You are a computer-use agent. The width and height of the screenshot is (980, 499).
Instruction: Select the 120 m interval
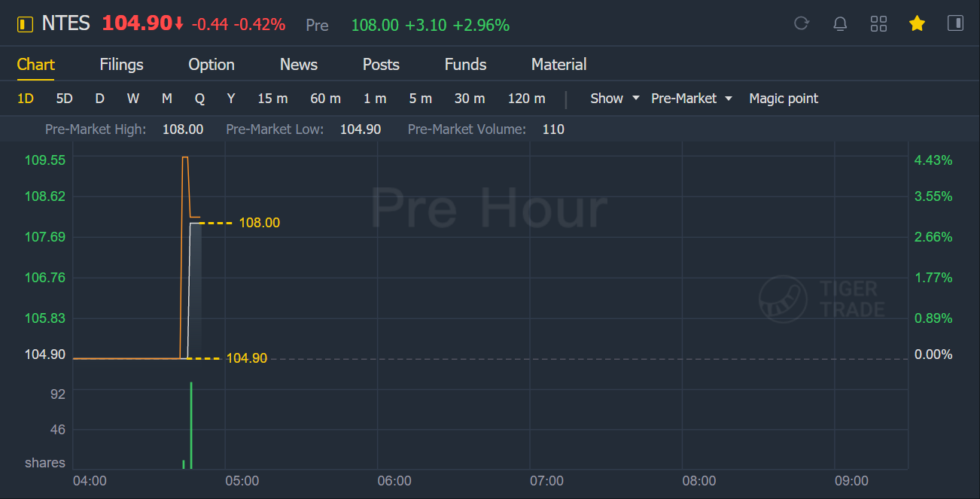(x=527, y=99)
